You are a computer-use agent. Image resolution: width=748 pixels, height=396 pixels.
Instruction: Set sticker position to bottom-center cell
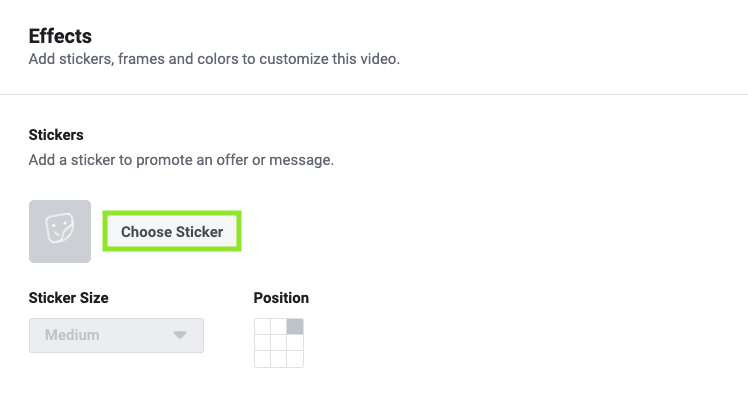point(279,359)
